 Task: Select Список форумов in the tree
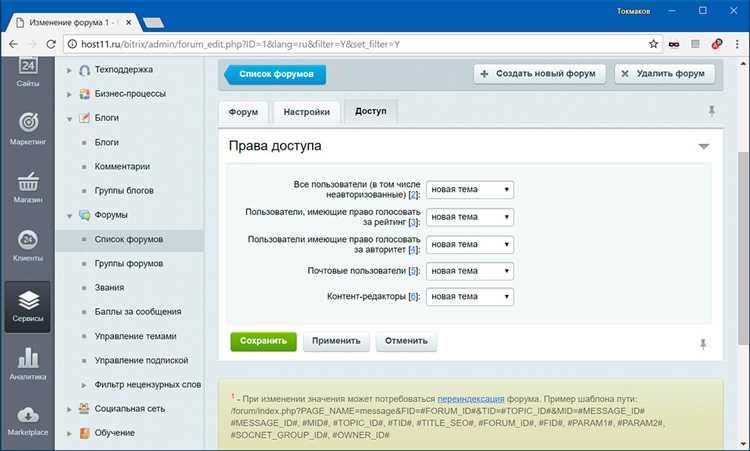pyautogui.click(x=129, y=239)
